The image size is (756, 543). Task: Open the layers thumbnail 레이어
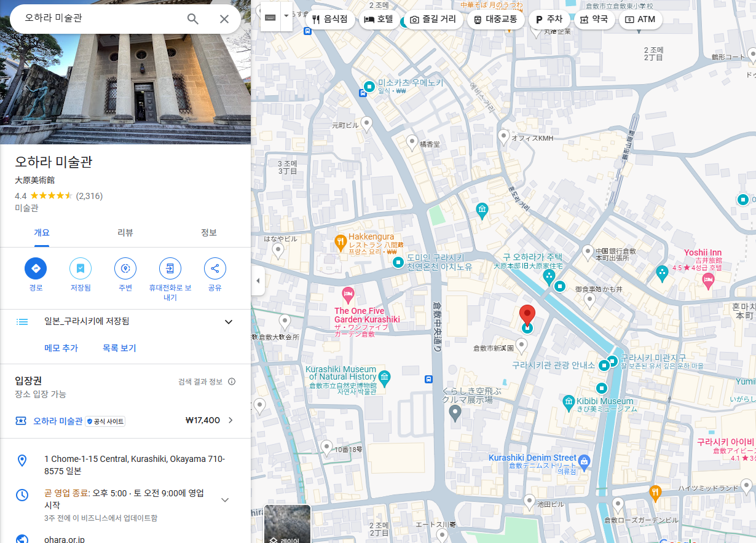(x=287, y=524)
